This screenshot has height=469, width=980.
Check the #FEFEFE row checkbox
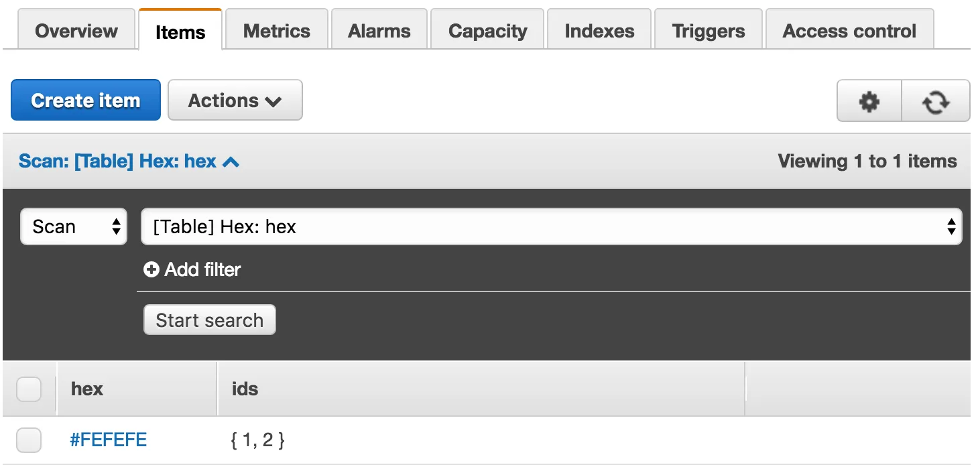point(29,440)
